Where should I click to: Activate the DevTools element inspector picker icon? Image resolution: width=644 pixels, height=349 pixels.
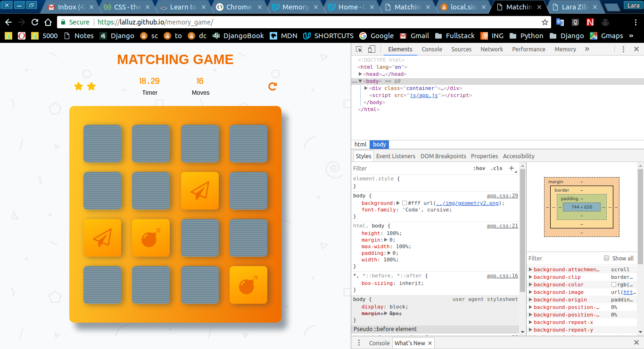click(359, 49)
